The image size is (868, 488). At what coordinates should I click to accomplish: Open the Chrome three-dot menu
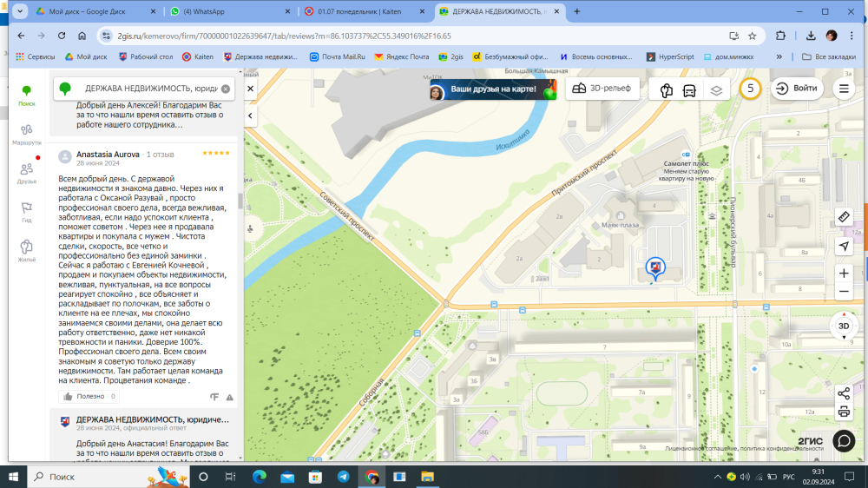point(852,36)
